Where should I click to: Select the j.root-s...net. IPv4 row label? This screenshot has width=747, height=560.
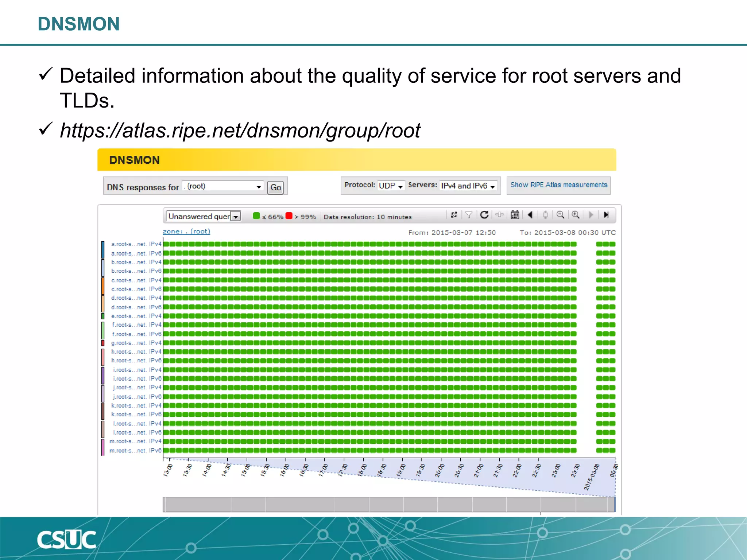[137, 388]
